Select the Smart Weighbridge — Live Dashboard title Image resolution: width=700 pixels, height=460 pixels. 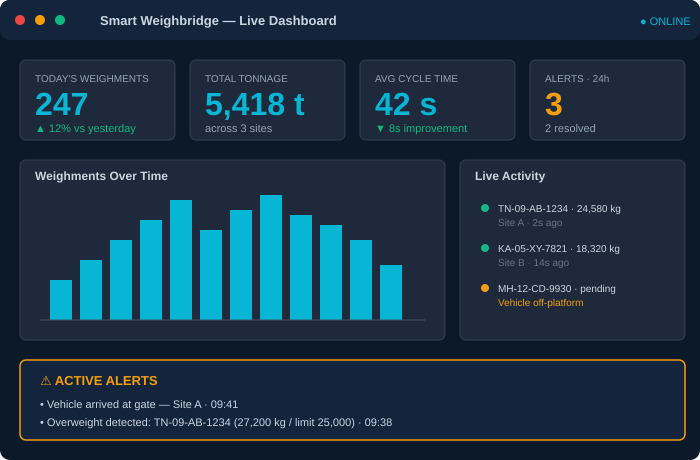(x=218, y=21)
